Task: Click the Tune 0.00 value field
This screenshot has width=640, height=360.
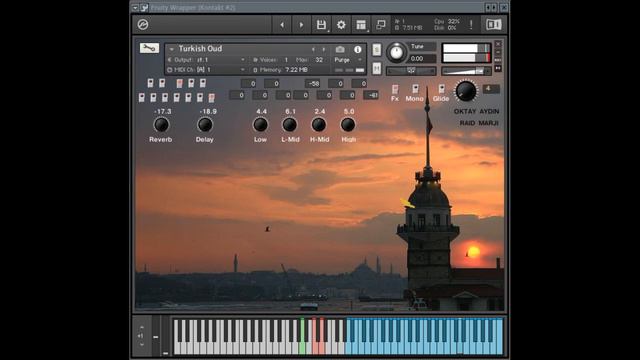Action: pyautogui.click(x=423, y=59)
